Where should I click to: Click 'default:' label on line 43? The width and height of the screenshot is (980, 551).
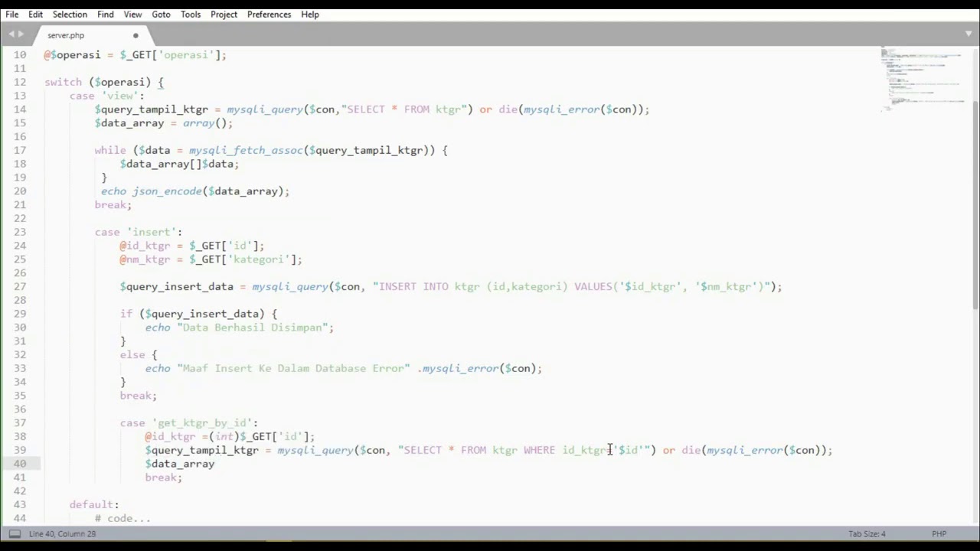click(x=94, y=504)
